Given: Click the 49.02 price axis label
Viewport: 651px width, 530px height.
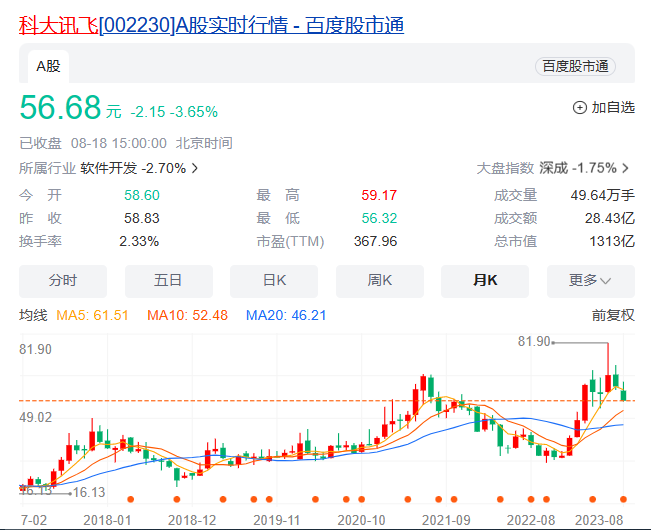Looking at the screenshot, I should [x=36, y=418].
